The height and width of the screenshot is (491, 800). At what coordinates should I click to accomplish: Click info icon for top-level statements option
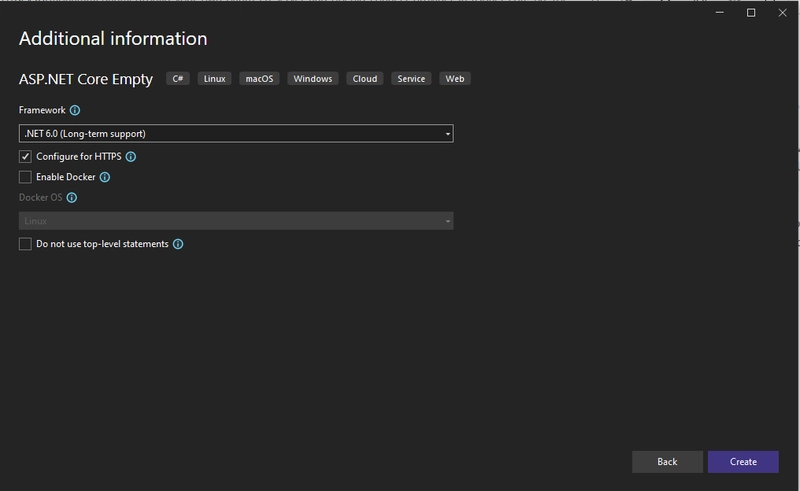tap(178, 244)
